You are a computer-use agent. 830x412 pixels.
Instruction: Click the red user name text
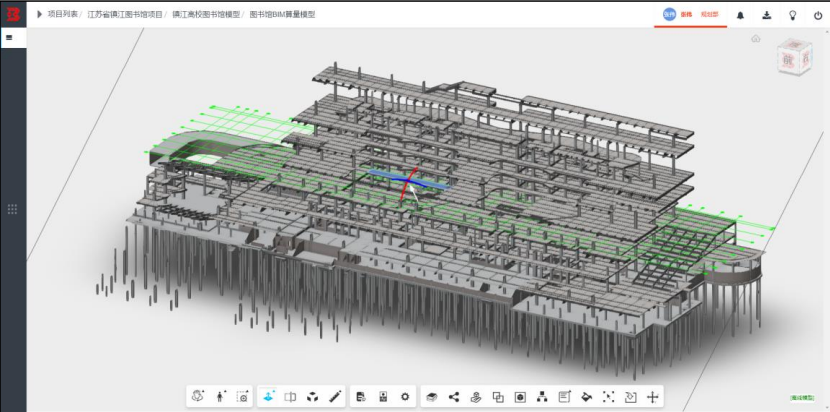tap(686, 15)
